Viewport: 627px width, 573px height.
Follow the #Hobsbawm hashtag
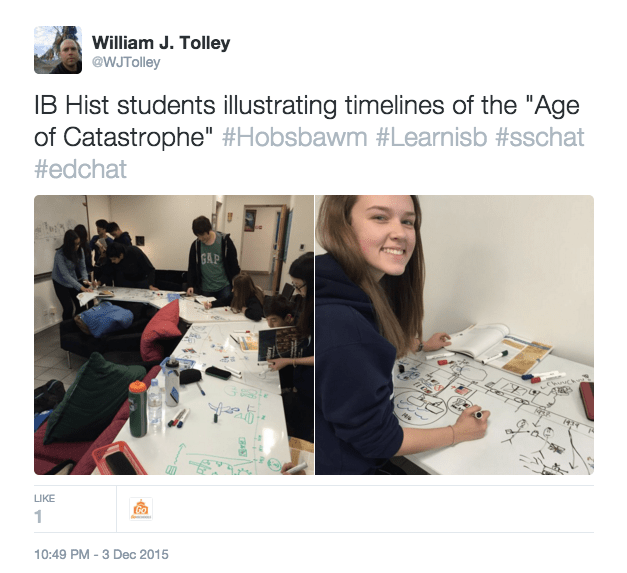pos(294,137)
